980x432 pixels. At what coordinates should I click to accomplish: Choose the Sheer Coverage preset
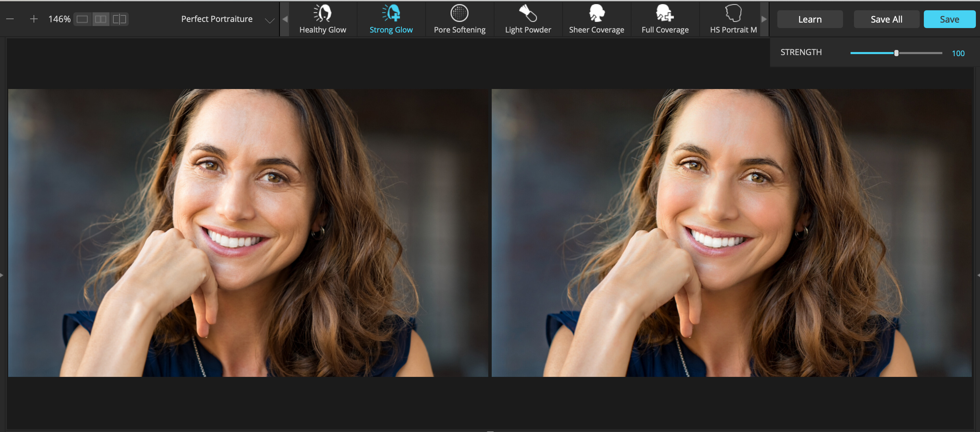point(596,18)
